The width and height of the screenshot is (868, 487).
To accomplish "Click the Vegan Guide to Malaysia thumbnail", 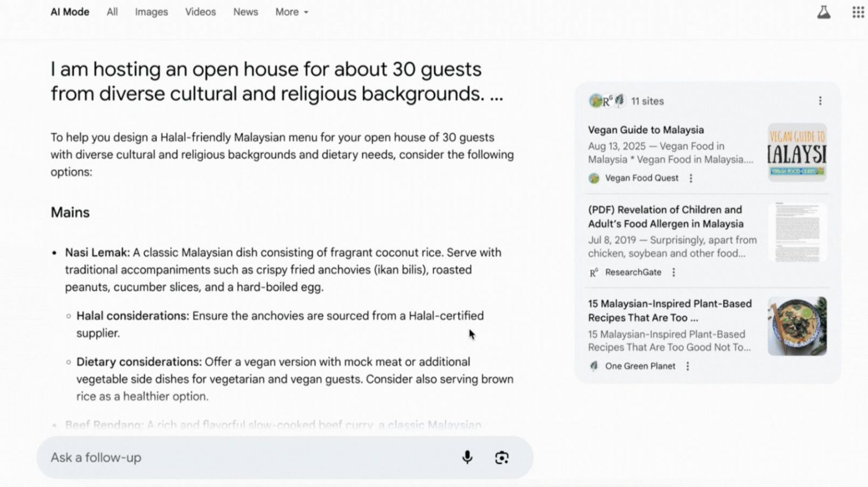I will tap(797, 153).
